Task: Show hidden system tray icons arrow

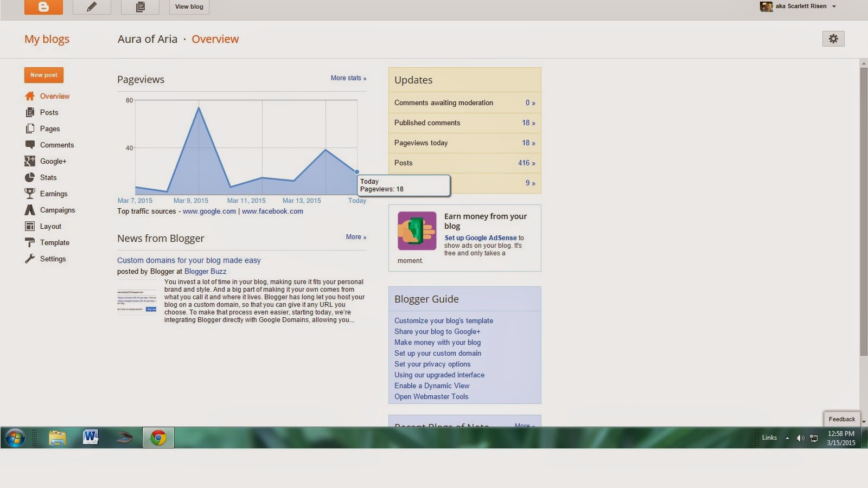Action: [787, 438]
